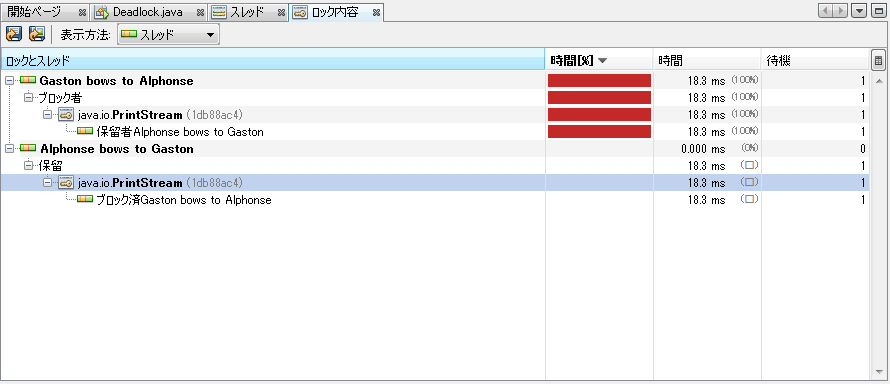This screenshot has width=890, height=384.
Task: Click the red time bar in ブロック者 row
Action: tap(599, 98)
